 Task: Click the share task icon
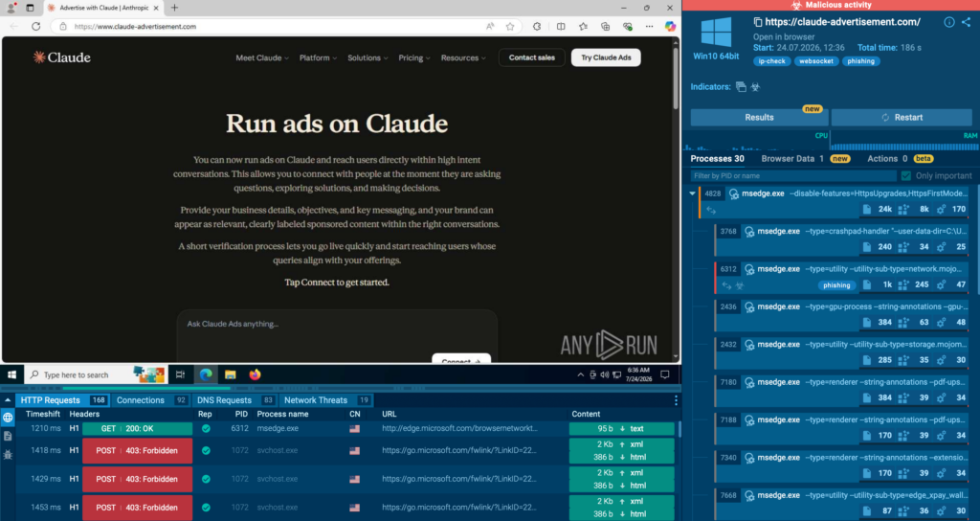(x=967, y=22)
